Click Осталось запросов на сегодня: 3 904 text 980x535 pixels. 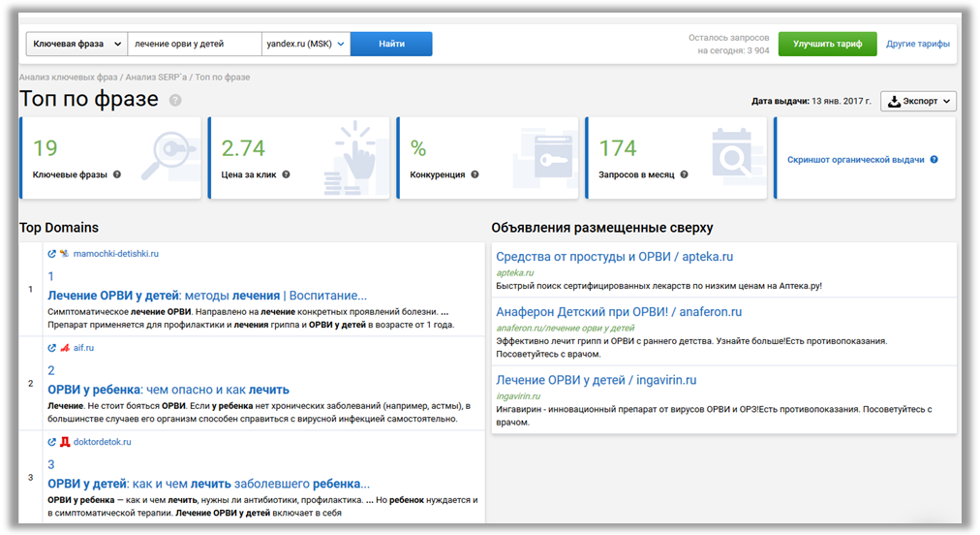(729, 44)
